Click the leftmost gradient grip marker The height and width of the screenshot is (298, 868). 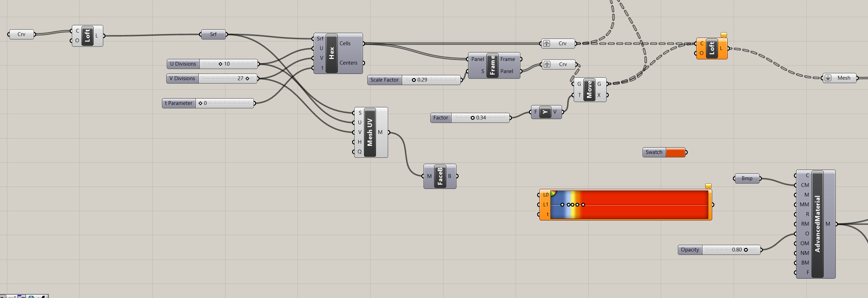pyautogui.click(x=562, y=205)
